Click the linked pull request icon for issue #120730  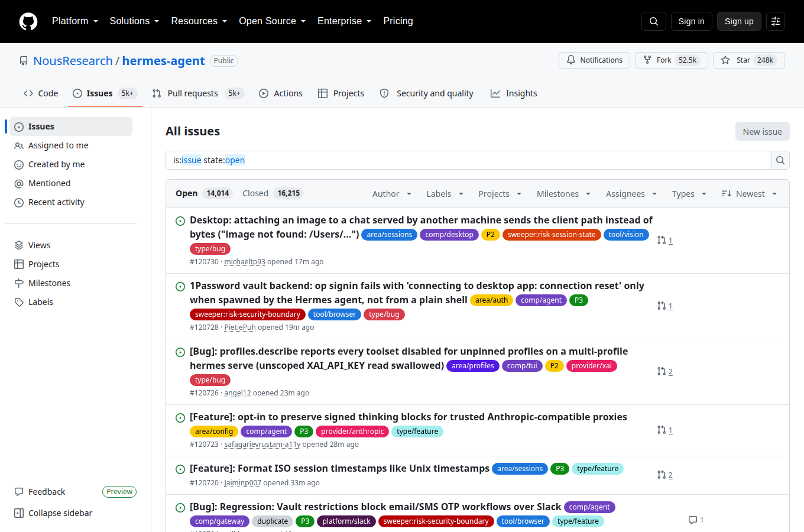tap(662, 240)
